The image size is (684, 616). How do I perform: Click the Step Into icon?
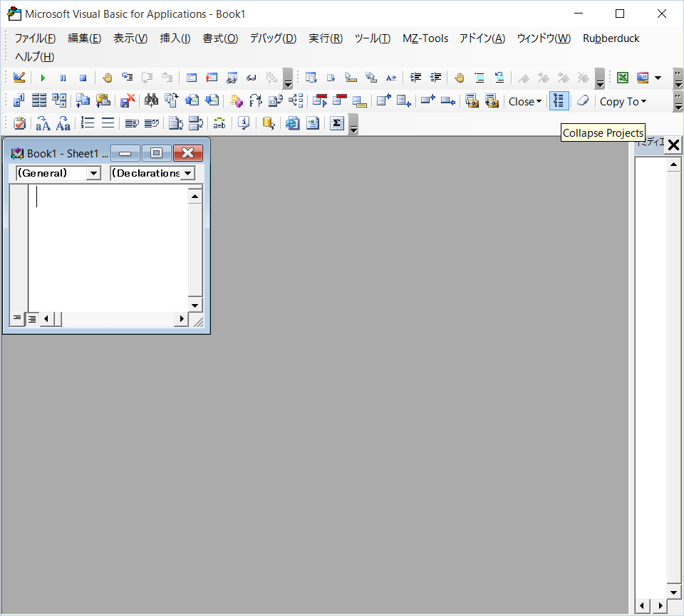pos(128,78)
